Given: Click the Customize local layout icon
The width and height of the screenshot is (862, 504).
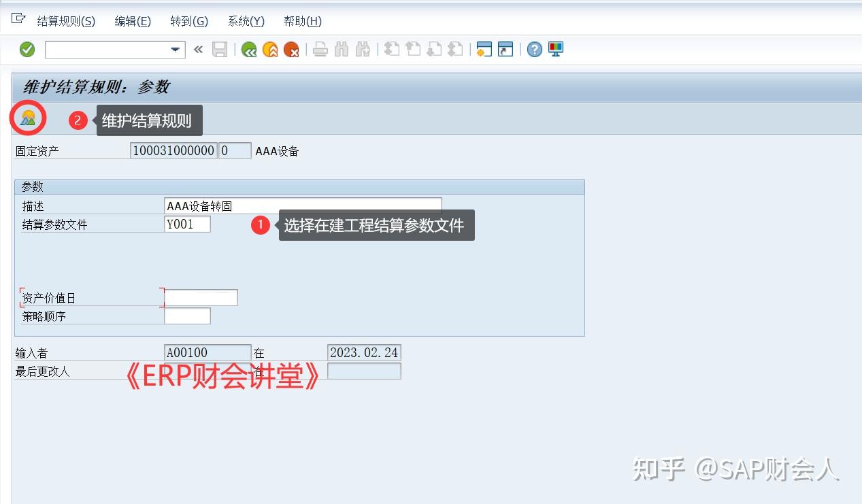Looking at the screenshot, I should tap(556, 49).
